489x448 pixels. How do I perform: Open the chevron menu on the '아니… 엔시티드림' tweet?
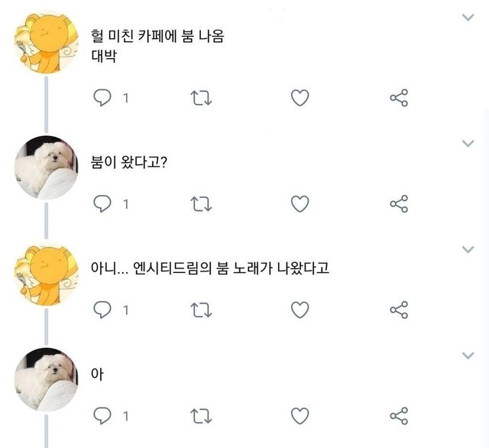(469, 249)
